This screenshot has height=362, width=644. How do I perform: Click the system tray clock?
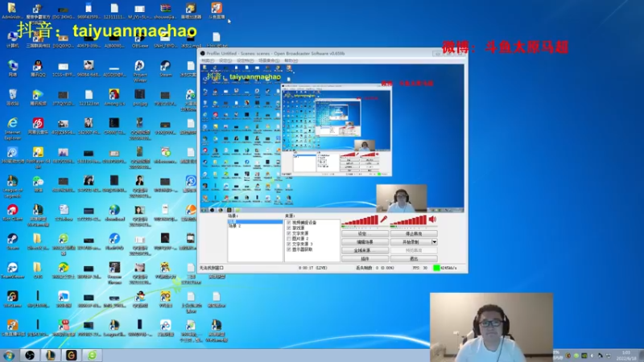(626, 356)
